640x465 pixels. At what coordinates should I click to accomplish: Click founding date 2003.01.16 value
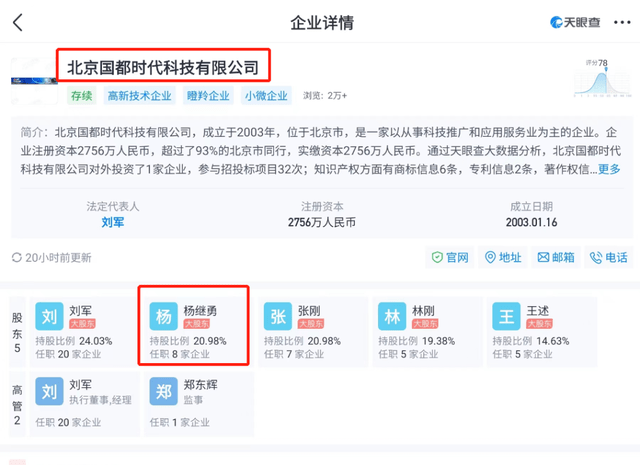531,222
